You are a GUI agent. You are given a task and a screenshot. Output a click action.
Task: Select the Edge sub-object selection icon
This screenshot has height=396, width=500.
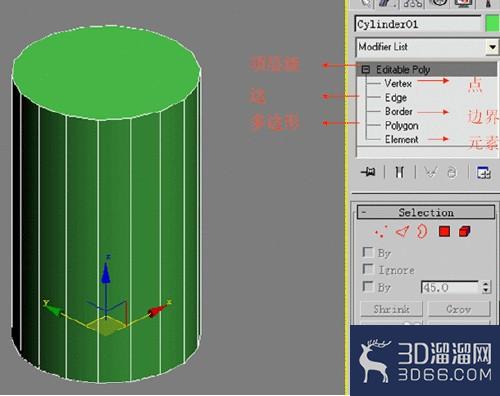[x=402, y=232]
